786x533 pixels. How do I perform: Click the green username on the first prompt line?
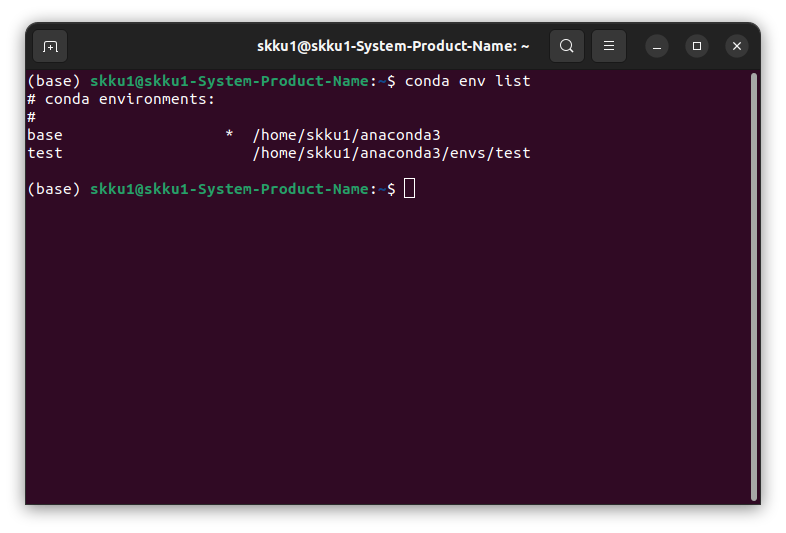pos(229,81)
